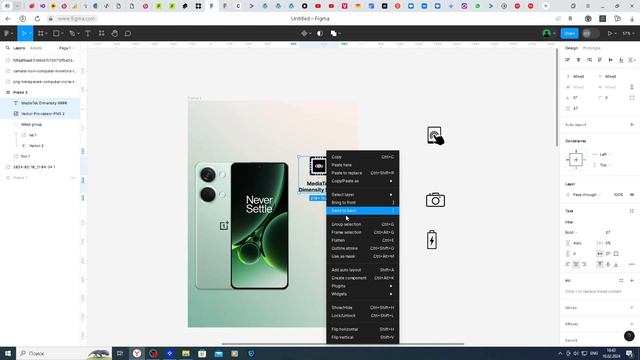Click the text align center icon
Screen dimensions: 640x360
point(576,264)
